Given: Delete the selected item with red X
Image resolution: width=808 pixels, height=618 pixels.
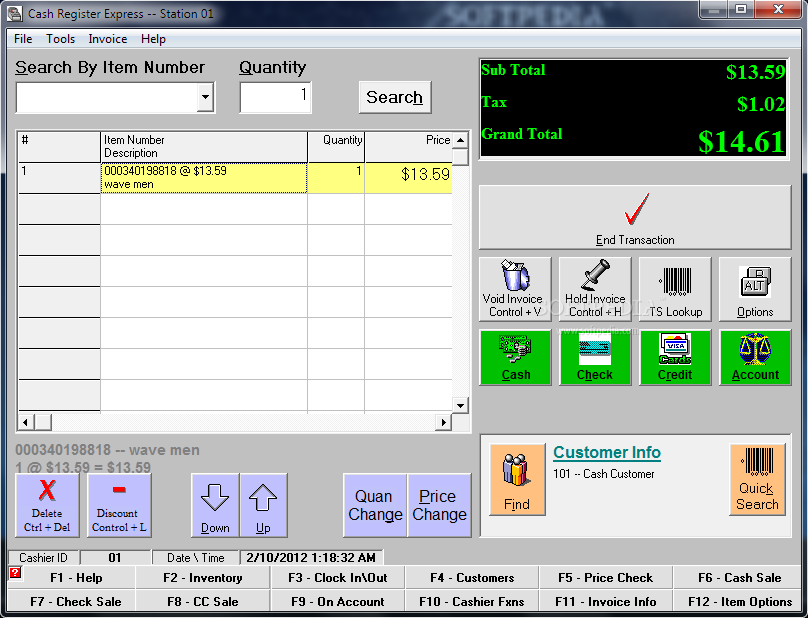Looking at the screenshot, I should [47, 505].
